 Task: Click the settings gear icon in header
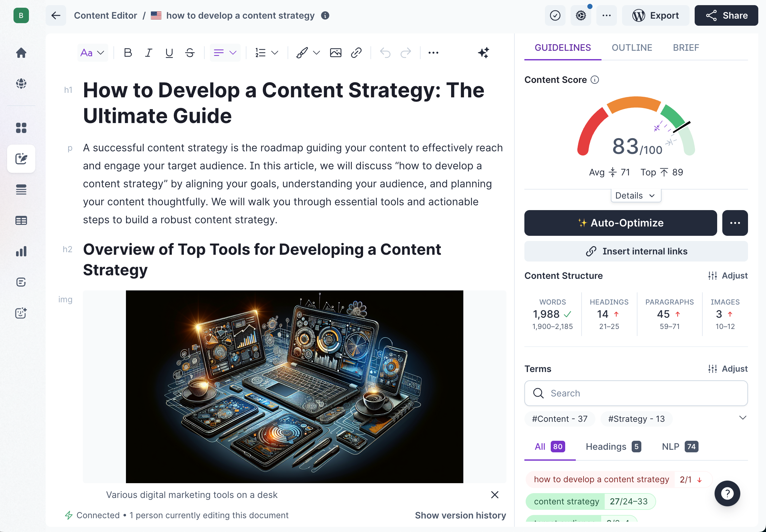point(581,15)
